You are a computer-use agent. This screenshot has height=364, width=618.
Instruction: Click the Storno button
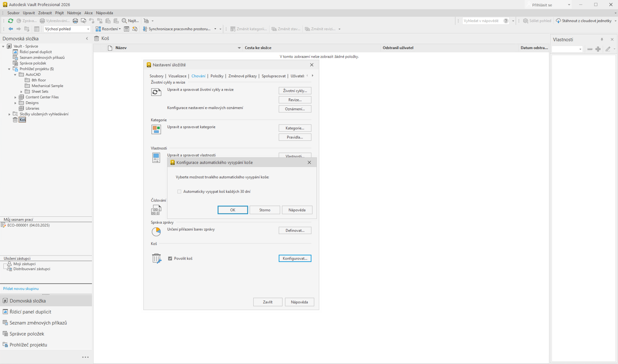click(265, 210)
